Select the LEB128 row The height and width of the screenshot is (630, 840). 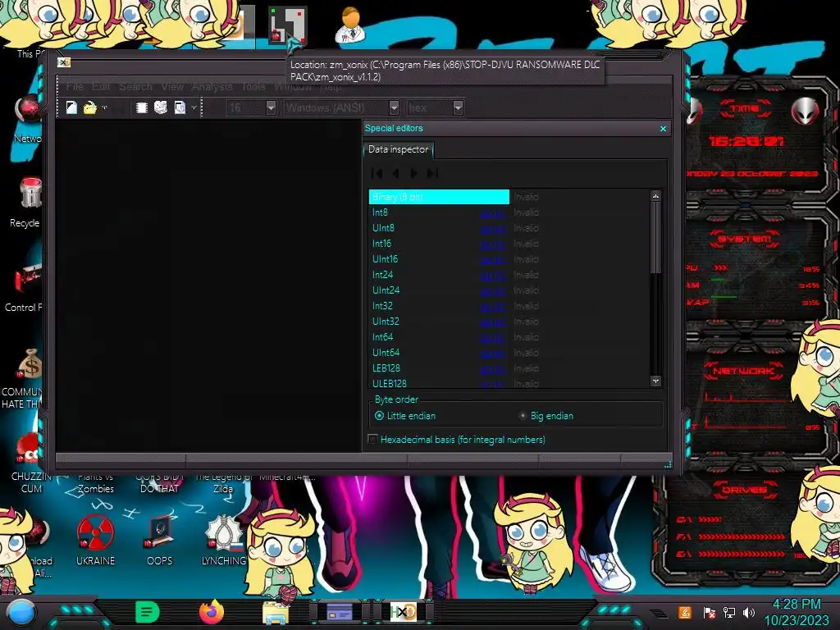coord(509,367)
